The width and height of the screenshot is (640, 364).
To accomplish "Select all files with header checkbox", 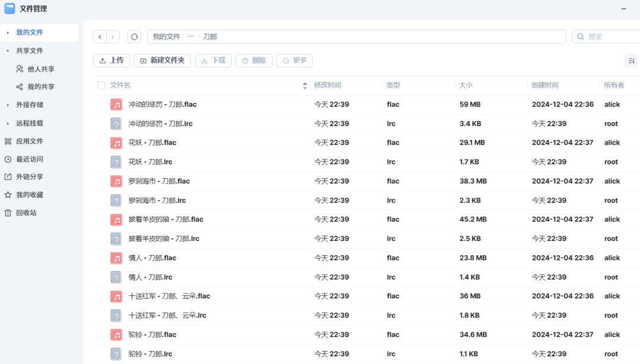I will click(x=101, y=85).
